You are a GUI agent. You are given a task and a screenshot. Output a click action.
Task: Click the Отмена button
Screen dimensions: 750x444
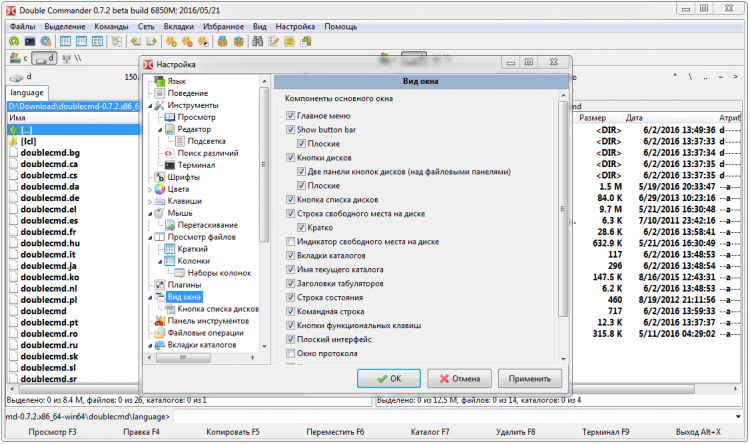tap(460, 378)
